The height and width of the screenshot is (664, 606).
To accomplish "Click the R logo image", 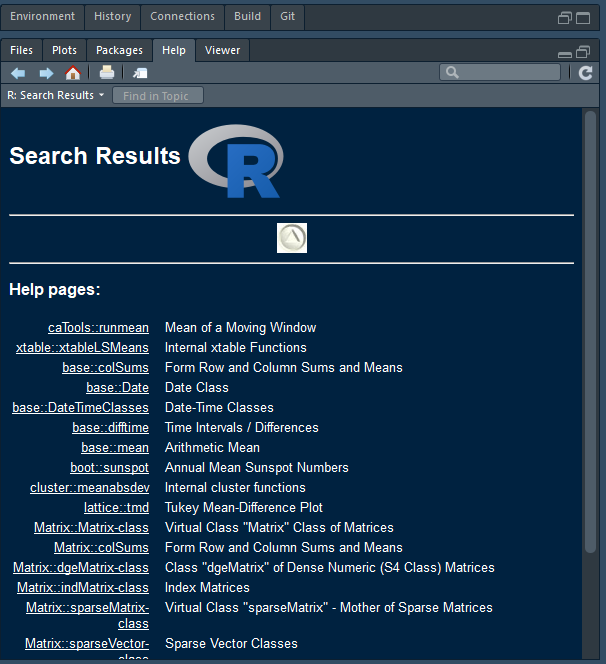I will [x=235, y=161].
